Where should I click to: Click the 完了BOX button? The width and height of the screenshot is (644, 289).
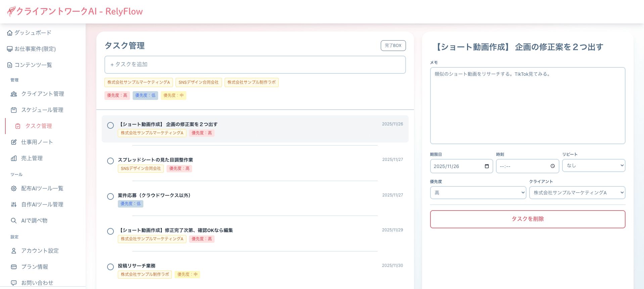(393, 46)
